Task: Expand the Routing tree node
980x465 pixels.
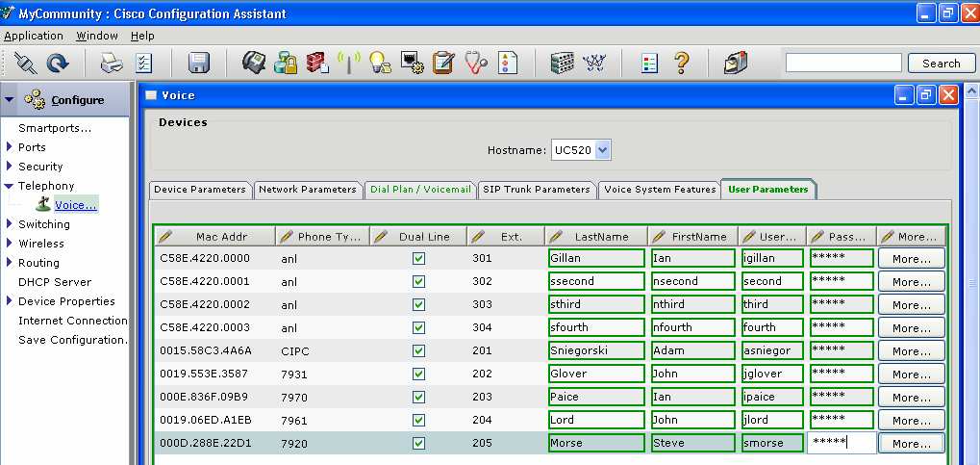Action: [x=9, y=263]
